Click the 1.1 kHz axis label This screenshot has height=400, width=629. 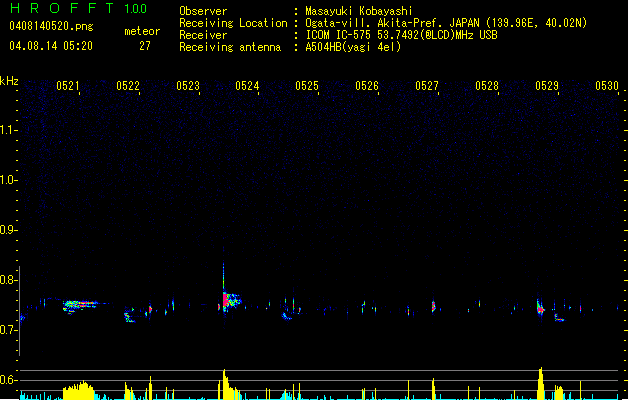point(8,130)
